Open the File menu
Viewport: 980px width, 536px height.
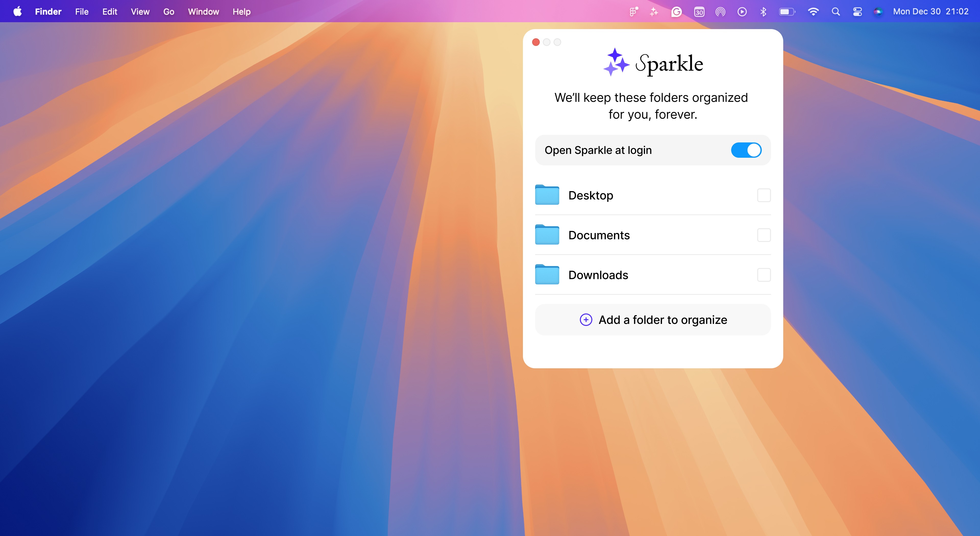tap(82, 12)
